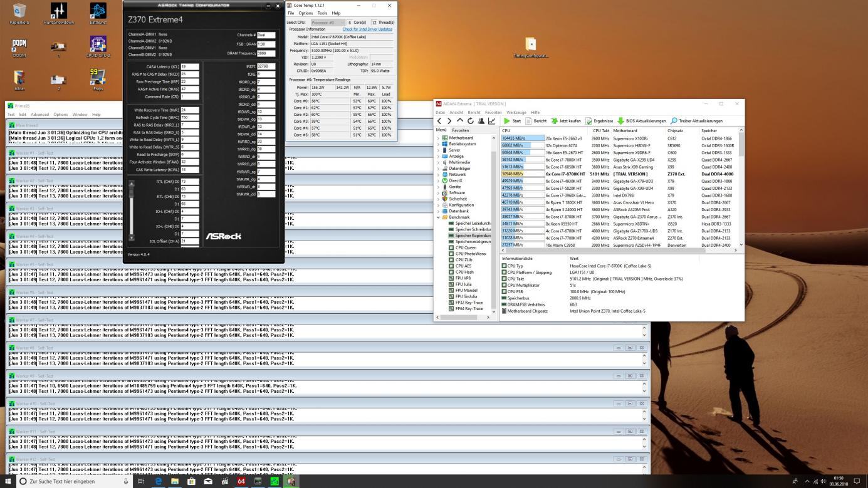This screenshot has width=868, height=488.
Task: Click BIOS Aktualisierungen toolbar button
Action: 641,121
